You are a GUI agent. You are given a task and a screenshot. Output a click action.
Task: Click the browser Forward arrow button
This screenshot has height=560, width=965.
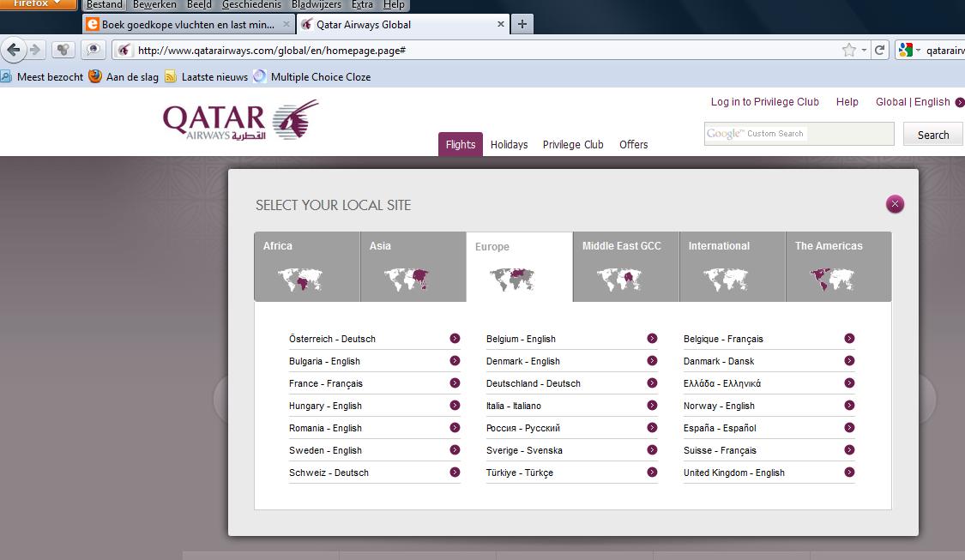pos(35,50)
